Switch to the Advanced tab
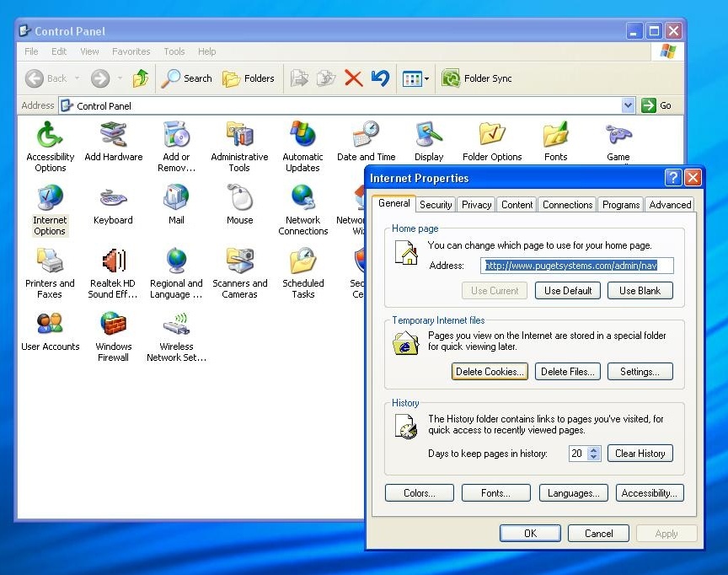Image resolution: width=728 pixels, height=575 pixels. tap(670, 204)
